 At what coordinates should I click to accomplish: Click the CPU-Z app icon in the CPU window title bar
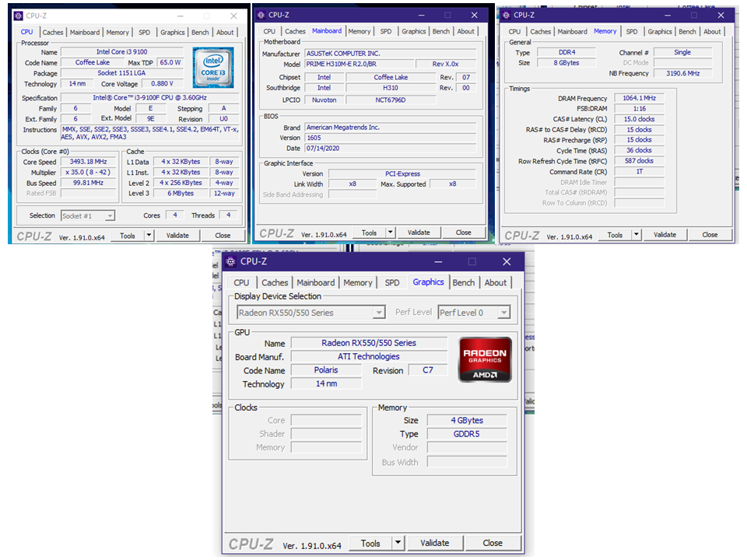point(19,16)
